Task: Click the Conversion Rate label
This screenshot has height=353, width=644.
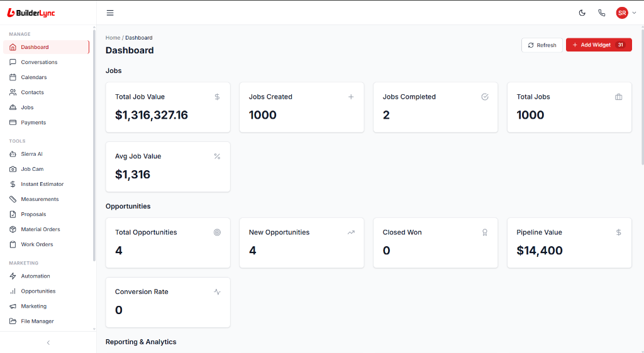Action: tap(142, 292)
